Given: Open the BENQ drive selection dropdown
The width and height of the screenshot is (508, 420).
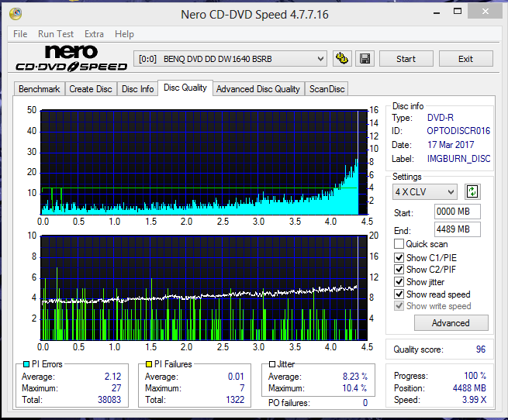Looking at the screenshot, I should [230, 59].
